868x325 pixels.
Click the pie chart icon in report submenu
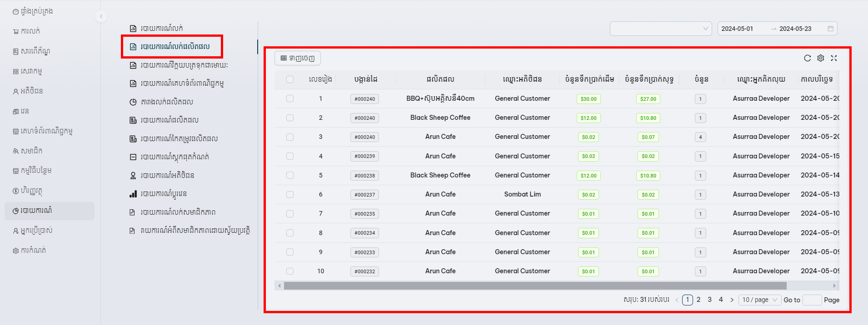pos(133,102)
